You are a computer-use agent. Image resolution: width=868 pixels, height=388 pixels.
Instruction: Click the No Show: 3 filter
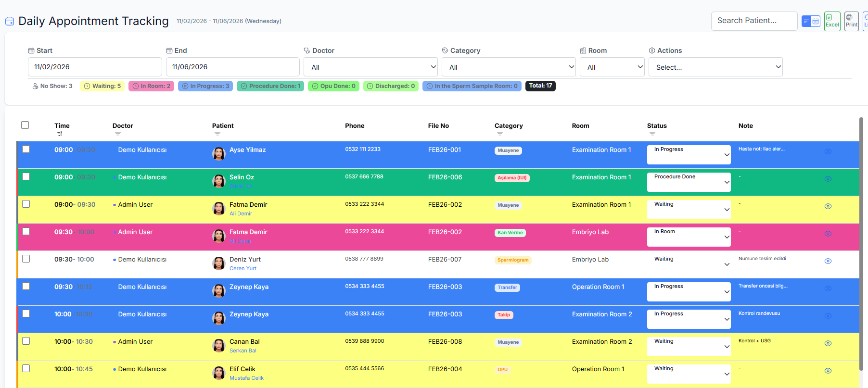(x=52, y=86)
